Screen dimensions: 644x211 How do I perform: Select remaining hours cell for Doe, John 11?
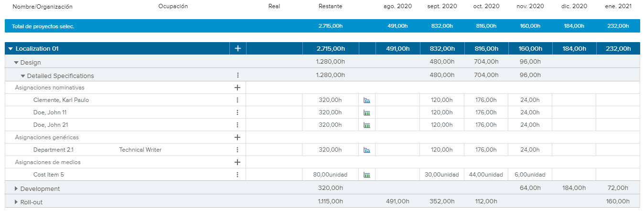coord(330,112)
